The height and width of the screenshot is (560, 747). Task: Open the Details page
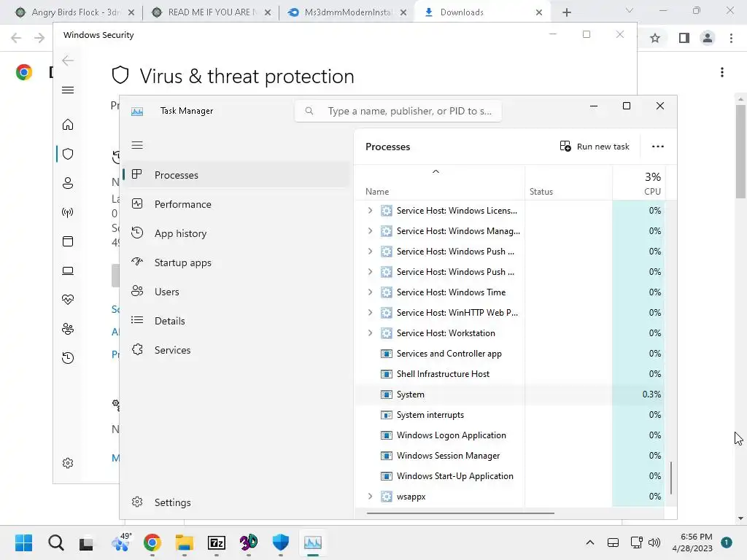tap(236, 321)
